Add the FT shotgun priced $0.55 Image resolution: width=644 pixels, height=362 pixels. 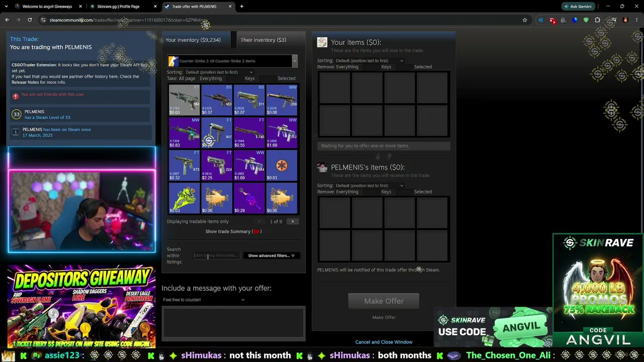[249, 132]
